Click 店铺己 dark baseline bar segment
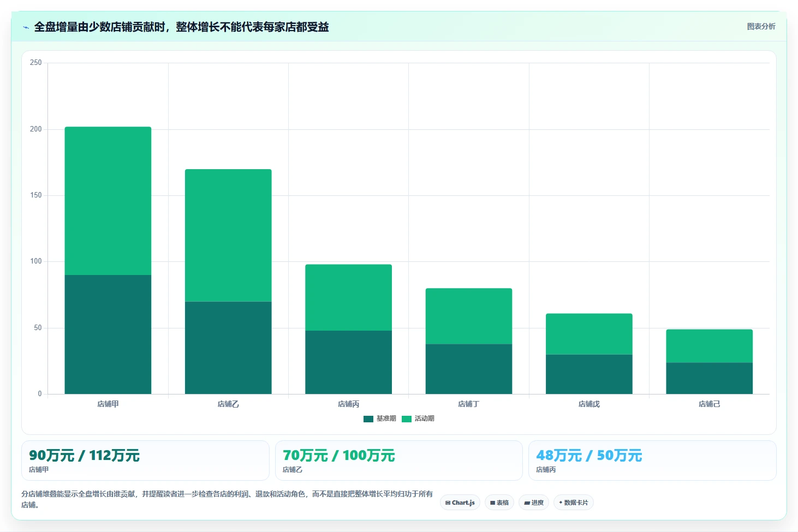This screenshot has height=532, width=798. point(709,378)
